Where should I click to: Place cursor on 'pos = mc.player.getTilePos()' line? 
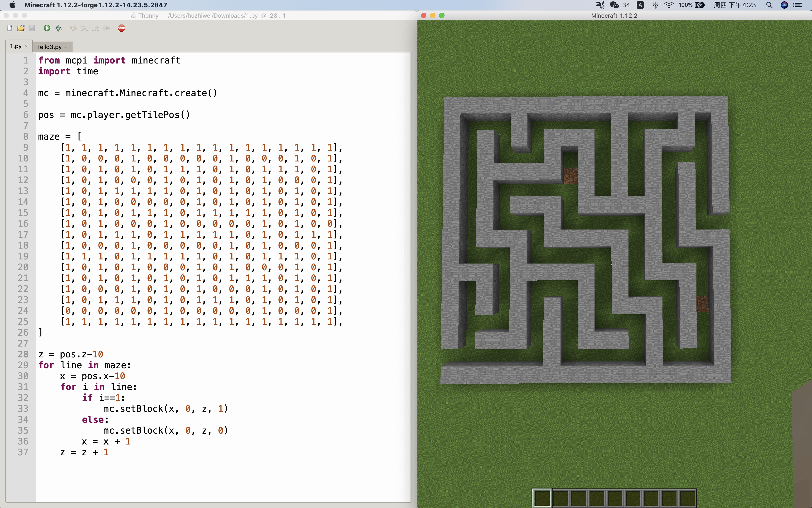[114, 115]
